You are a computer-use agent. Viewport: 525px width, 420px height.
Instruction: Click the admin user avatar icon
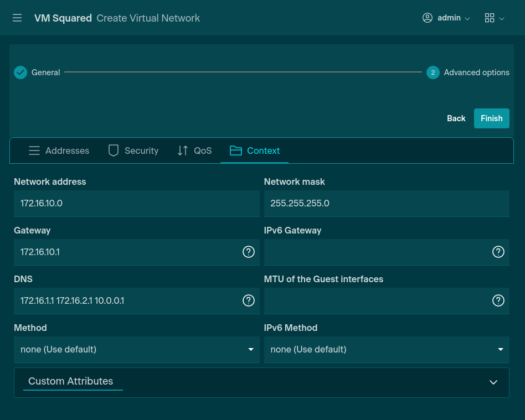pyautogui.click(x=427, y=18)
